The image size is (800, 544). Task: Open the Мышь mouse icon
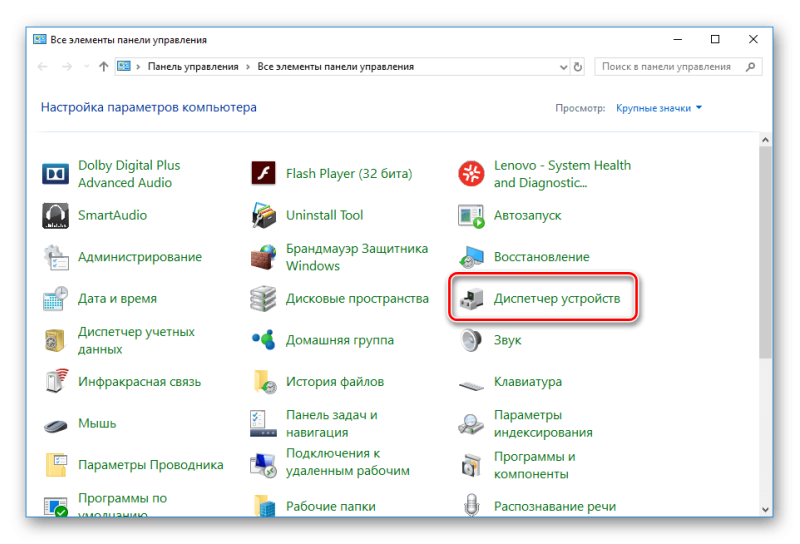click(x=55, y=425)
